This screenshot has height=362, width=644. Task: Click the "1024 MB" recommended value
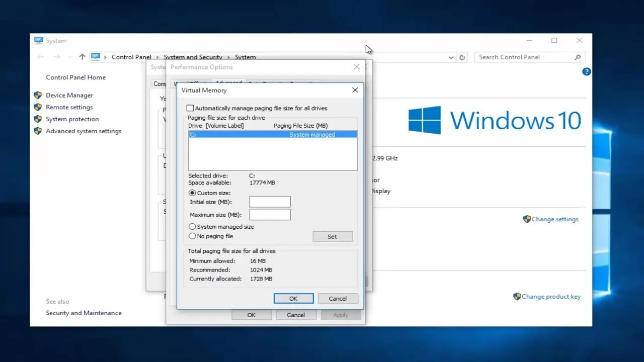pyautogui.click(x=261, y=270)
